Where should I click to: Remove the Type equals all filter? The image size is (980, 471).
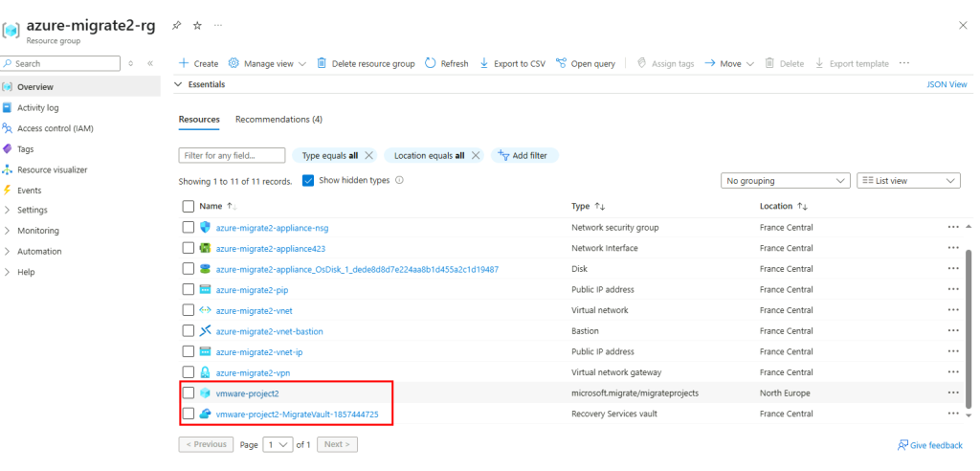coord(368,156)
